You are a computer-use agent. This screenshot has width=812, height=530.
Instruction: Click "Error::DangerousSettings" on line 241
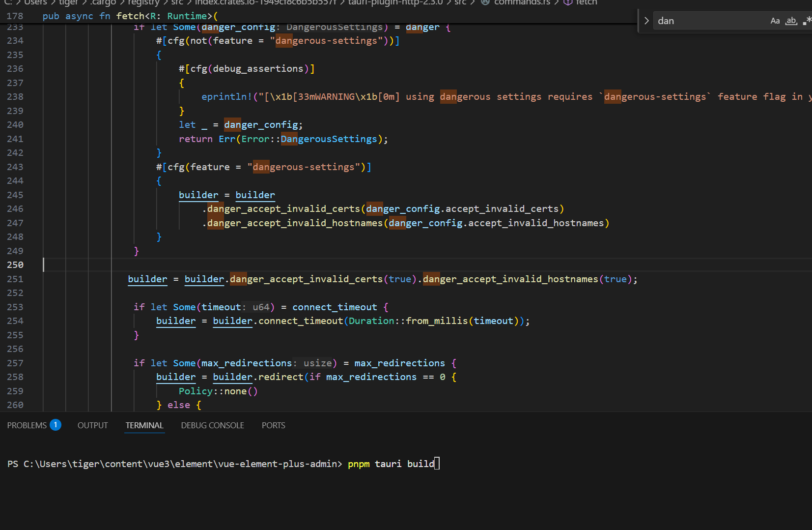309,139
